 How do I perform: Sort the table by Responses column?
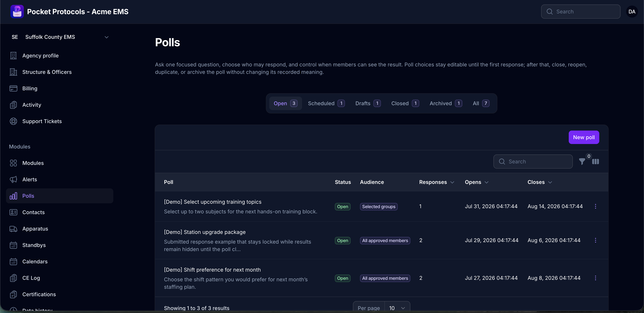click(x=436, y=182)
